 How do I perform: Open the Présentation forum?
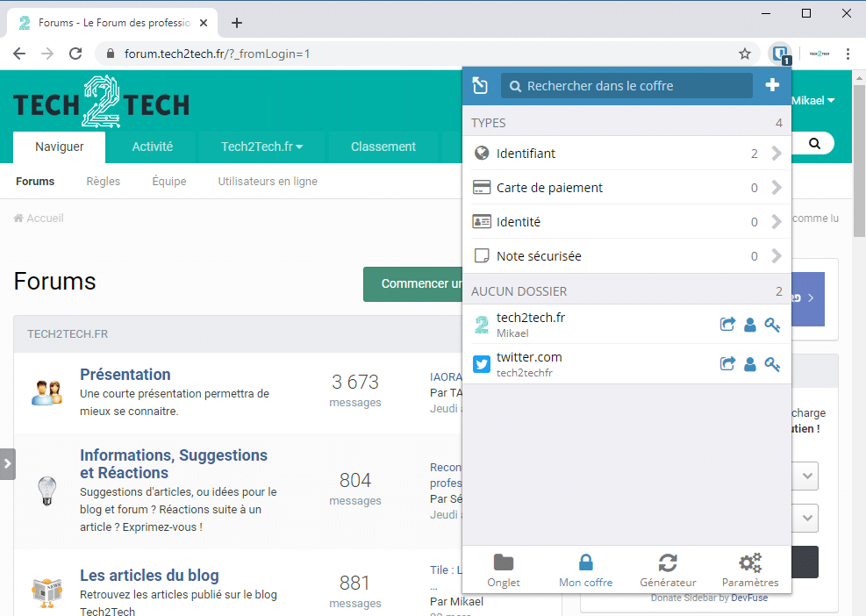125,375
